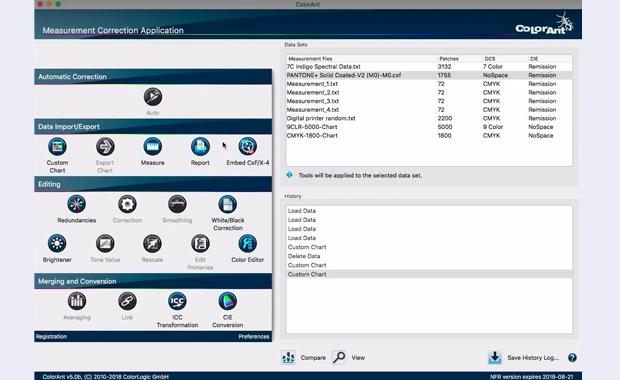
Task: Click Measurement files column header
Action: click(310, 59)
